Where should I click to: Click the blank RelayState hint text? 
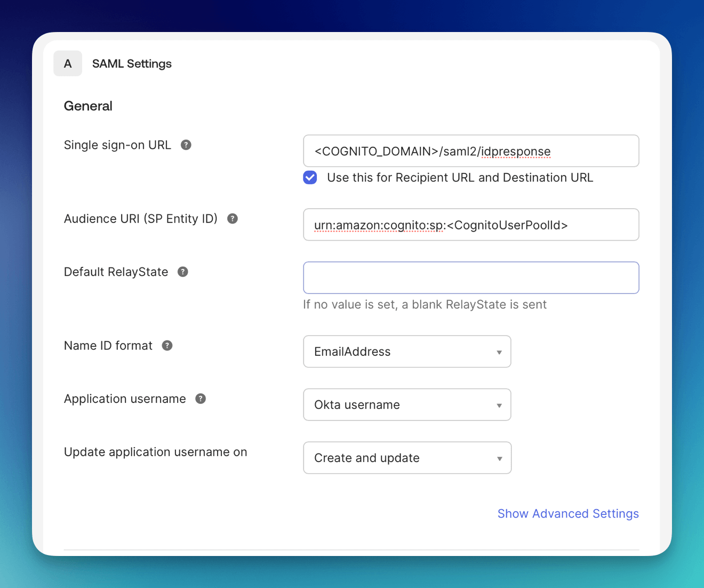[425, 305]
